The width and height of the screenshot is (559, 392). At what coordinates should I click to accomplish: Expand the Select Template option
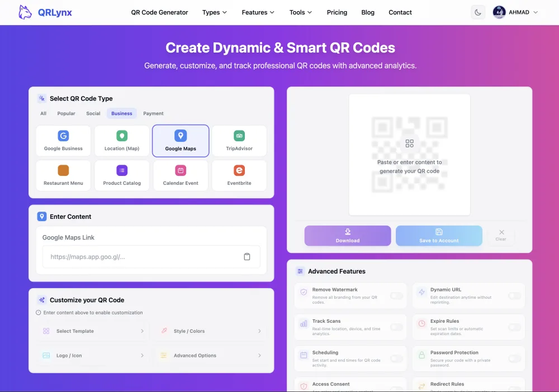(x=93, y=331)
